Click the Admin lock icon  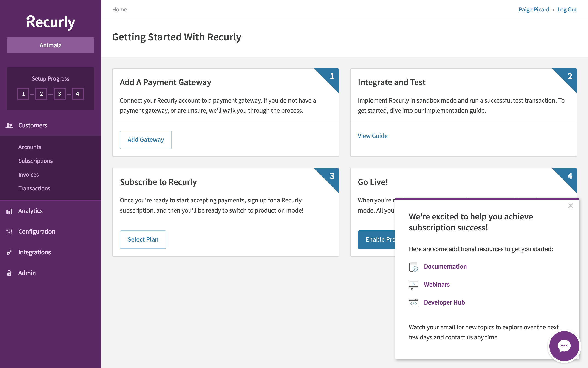click(9, 273)
